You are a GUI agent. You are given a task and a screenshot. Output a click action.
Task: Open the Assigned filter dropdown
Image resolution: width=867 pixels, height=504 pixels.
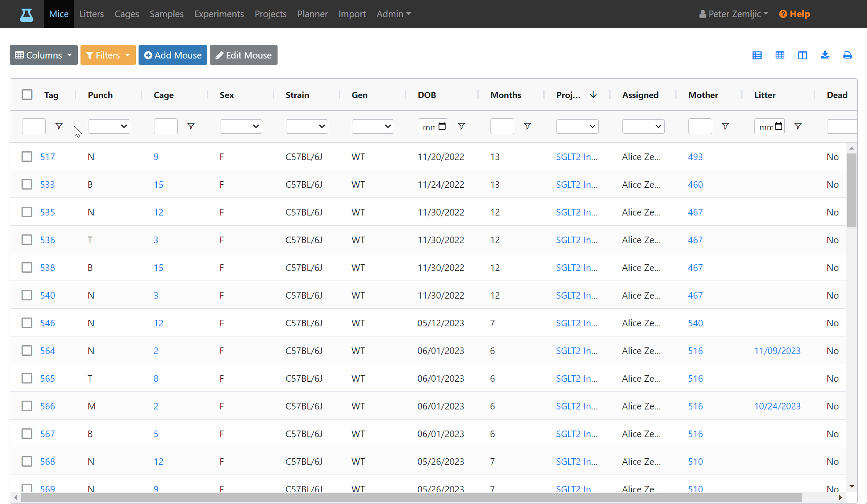click(x=644, y=126)
